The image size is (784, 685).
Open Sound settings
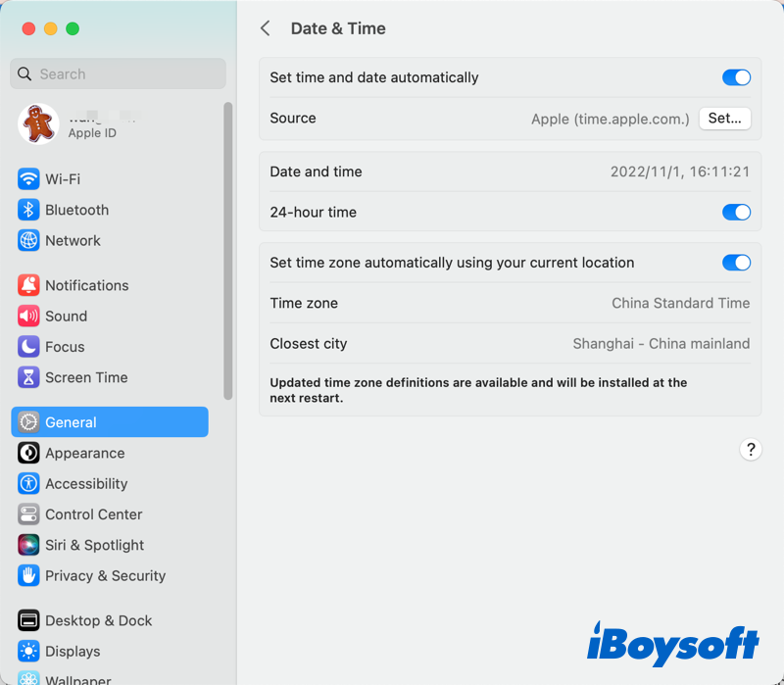[x=65, y=316]
